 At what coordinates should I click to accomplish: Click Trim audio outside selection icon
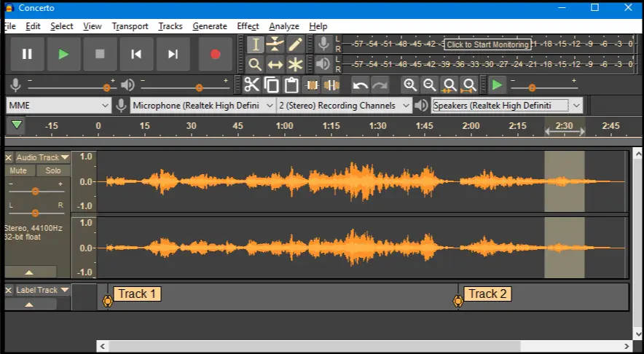click(312, 85)
